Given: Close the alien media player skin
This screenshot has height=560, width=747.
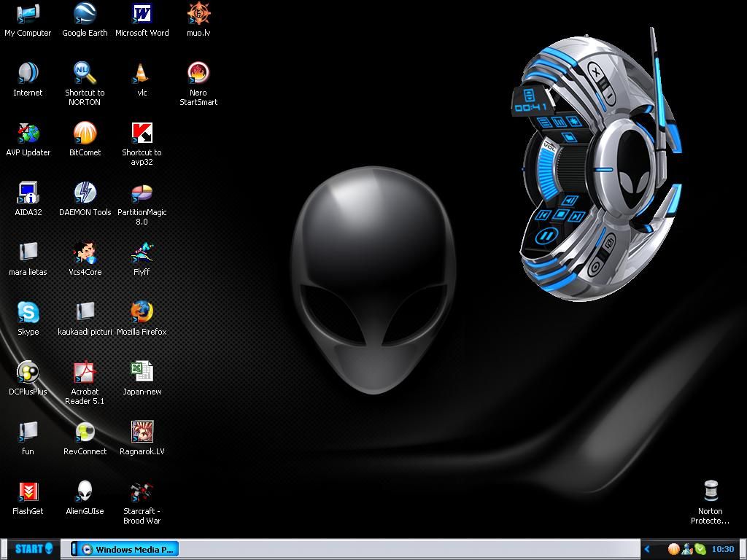Looking at the screenshot, I should click(x=595, y=72).
